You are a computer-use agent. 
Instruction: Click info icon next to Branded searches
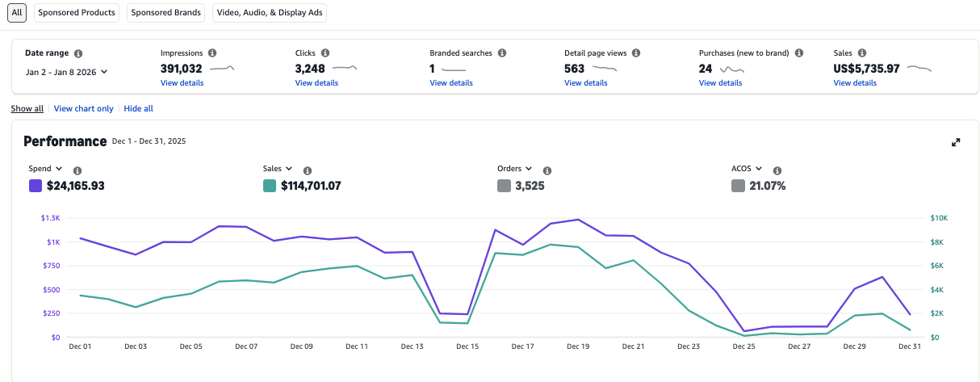click(502, 52)
